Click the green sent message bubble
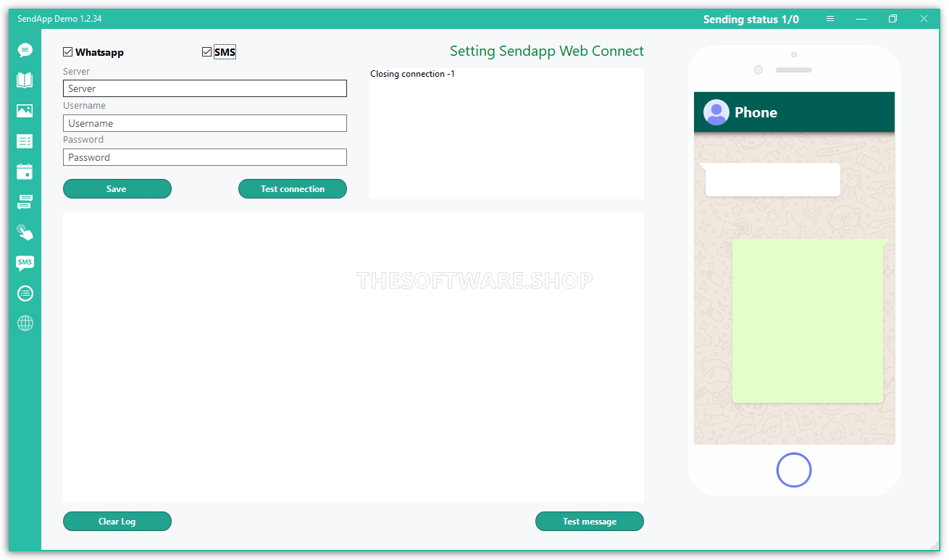 point(808,321)
